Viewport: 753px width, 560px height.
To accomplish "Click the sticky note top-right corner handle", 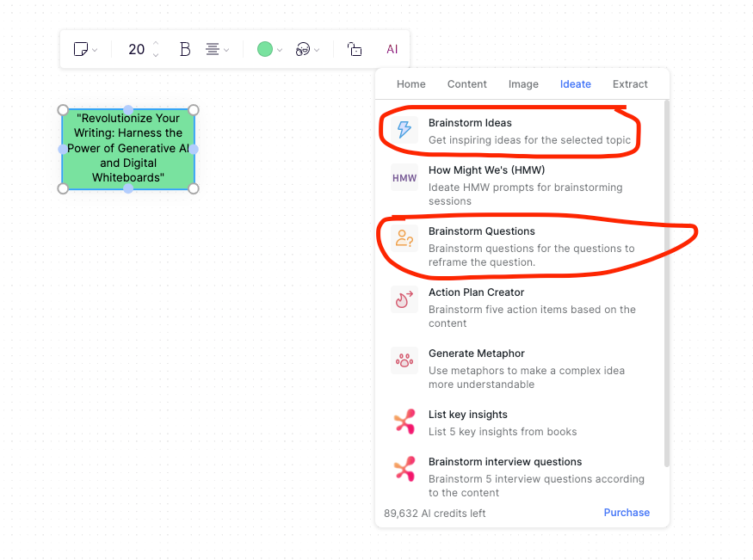I will 194,110.
